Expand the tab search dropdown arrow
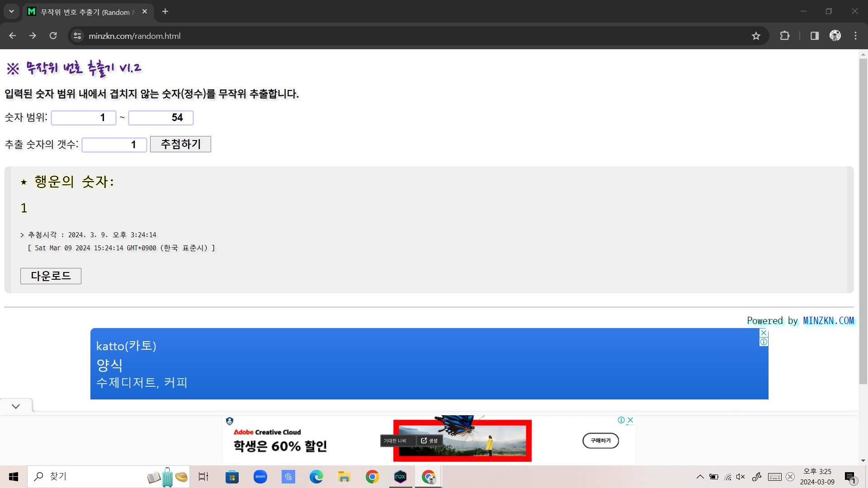 click(x=11, y=11)
